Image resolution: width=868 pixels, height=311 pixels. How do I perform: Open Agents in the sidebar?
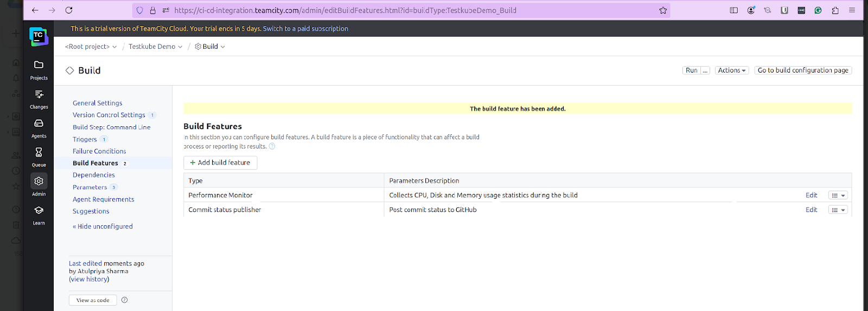click(39, 128)
